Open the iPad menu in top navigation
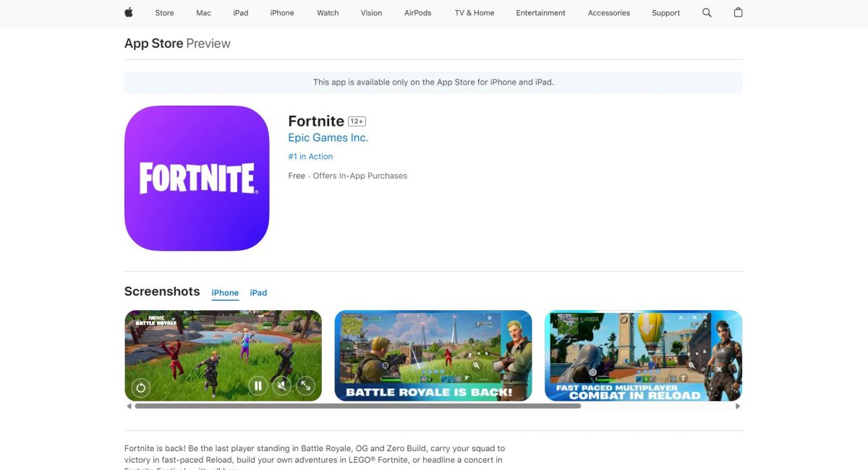This screenshot has width=868, height=470. pos(241,13)
